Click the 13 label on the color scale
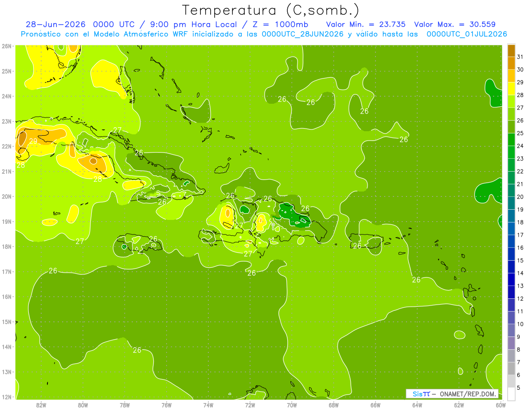The height and width of the screenshot is (411, 532). tap(520, 286)
